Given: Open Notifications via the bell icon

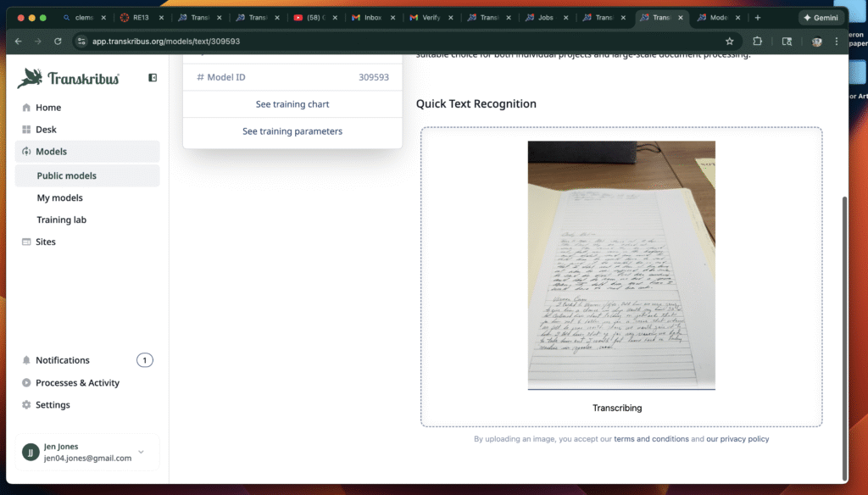Looking at the screenshot, I should (x=26, y=360).
